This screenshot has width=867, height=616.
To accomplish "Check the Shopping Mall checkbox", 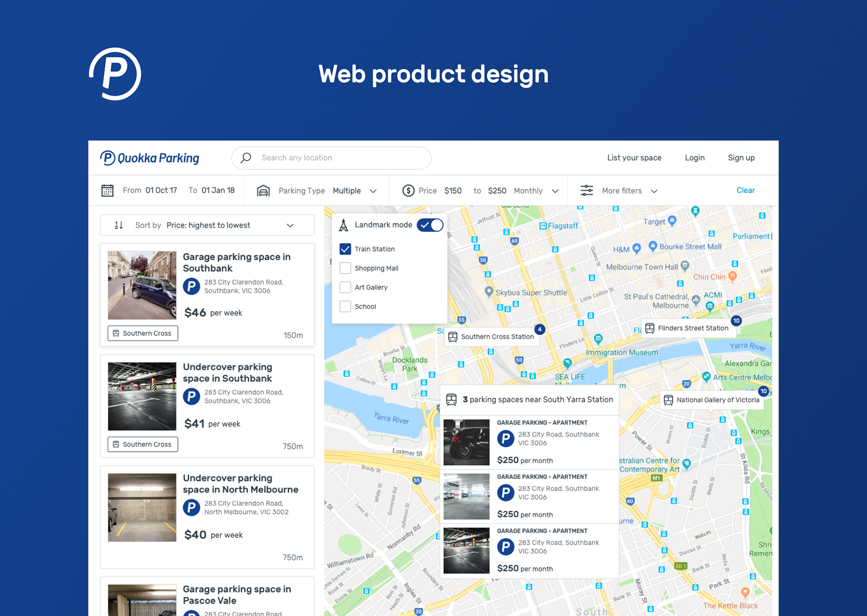I will point(345,268).
